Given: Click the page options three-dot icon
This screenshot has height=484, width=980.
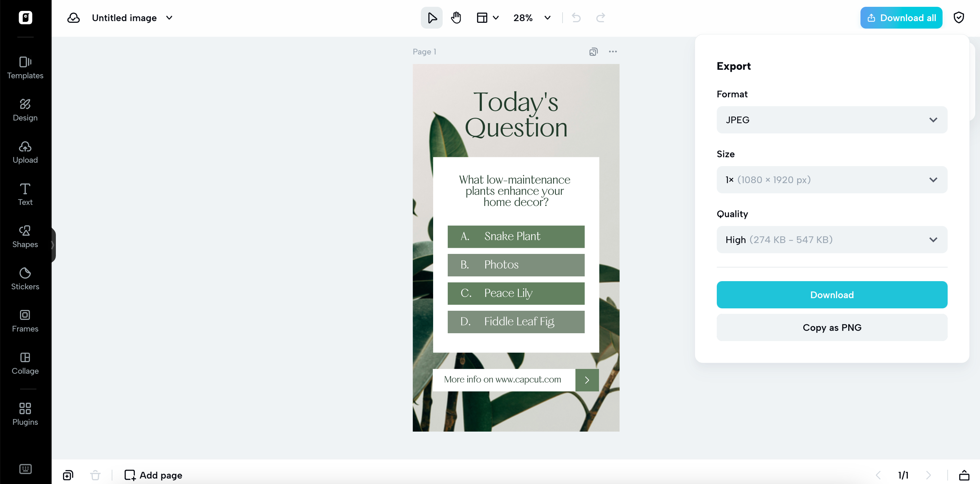Looking at the screenshot, I should 613,52.
